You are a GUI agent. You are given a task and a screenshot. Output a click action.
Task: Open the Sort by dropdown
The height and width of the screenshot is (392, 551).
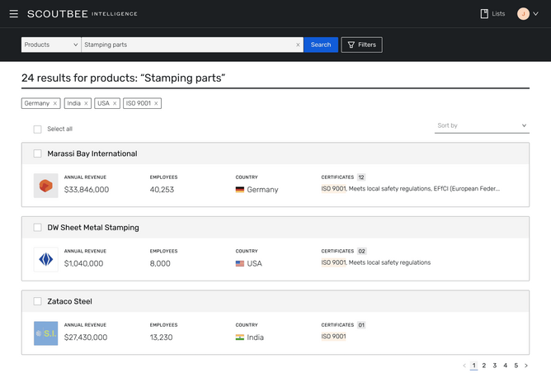pos(482,125)
